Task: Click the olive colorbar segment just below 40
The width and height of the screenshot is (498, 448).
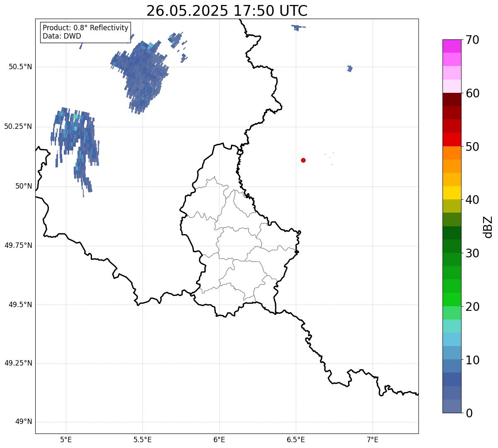Action: pos(452,206)
